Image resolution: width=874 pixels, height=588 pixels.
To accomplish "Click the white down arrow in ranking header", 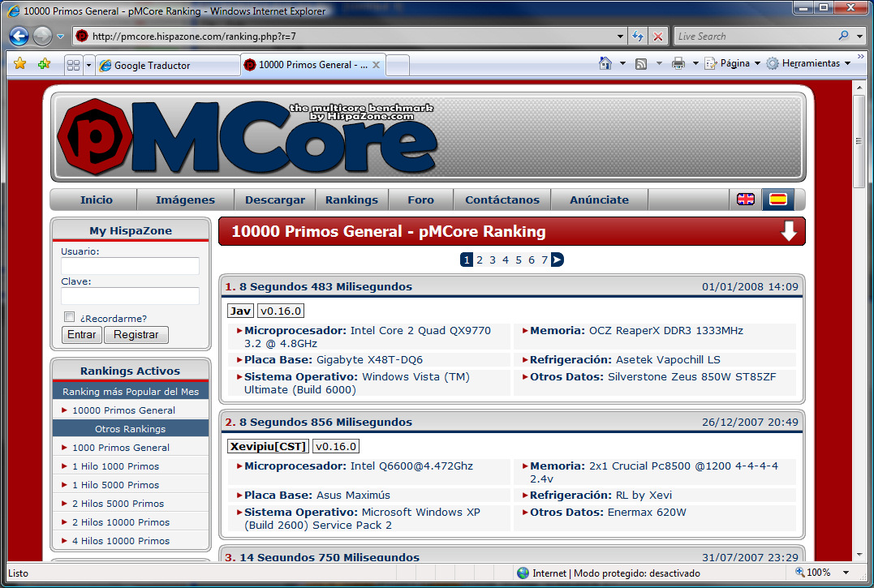I will (x=789, y=232).
